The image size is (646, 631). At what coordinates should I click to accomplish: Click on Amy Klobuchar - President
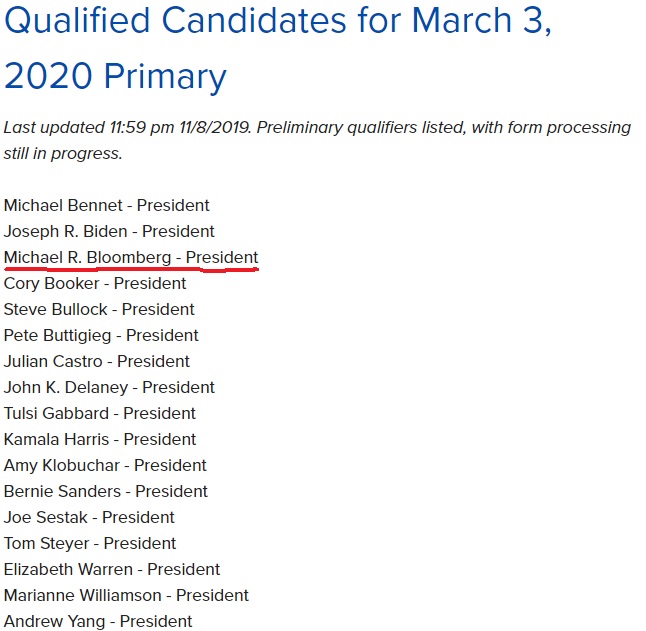click(105, 465)
